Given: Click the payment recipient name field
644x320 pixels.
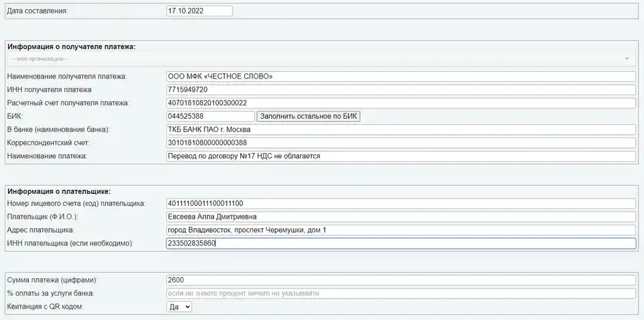Looking at the screenshot, I should click(400, 76).
